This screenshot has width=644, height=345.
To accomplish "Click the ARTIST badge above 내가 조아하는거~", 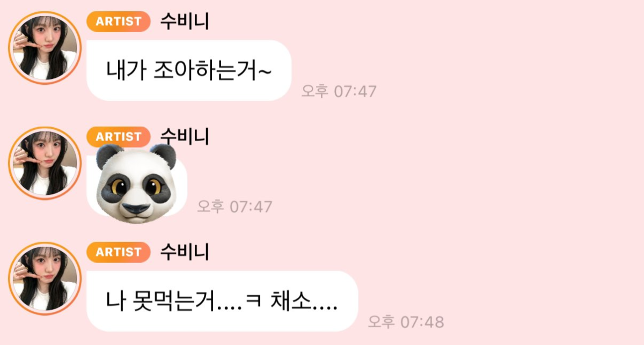I will (119, 21).
